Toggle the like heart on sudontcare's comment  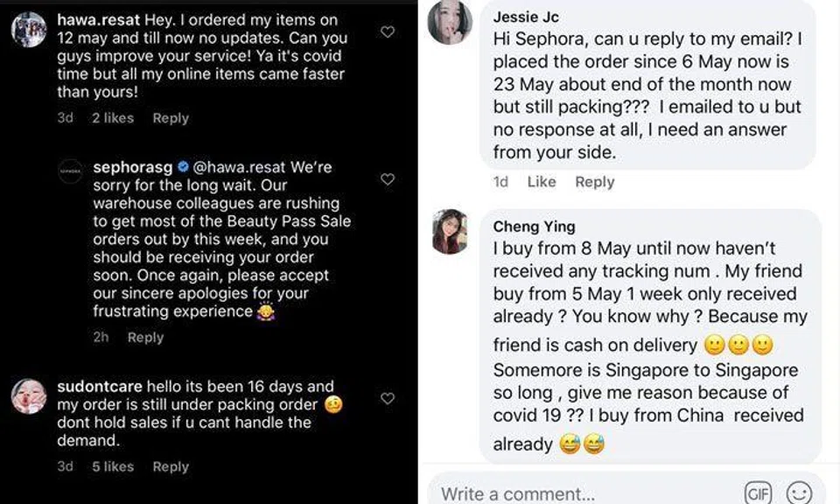coord(388,399)
